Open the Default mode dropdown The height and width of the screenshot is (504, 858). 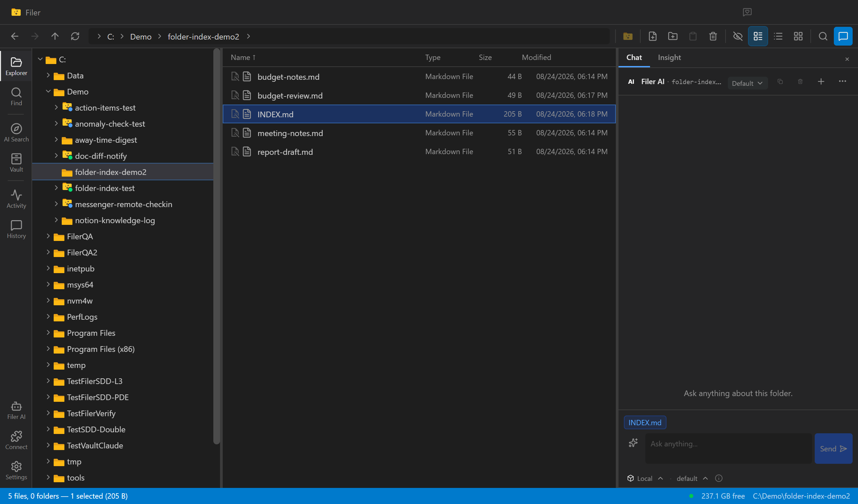[x=747, y=83]
